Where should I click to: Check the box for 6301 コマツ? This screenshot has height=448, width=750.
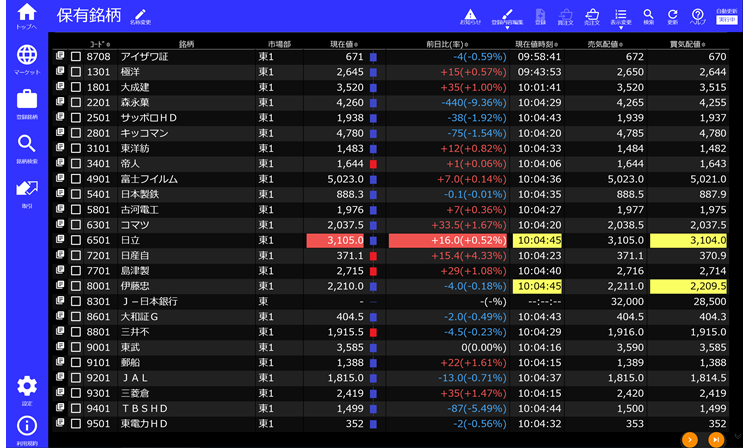click(x=76, y=225)
